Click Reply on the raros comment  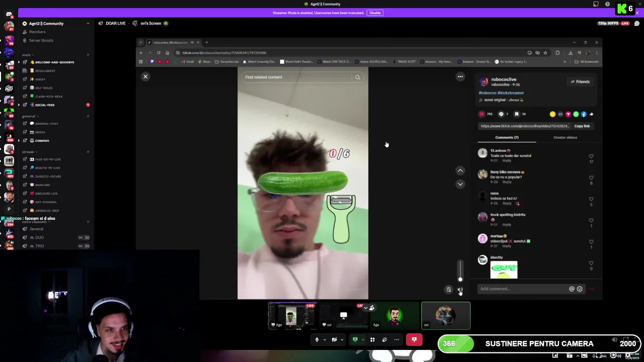[x=507, y=203]
